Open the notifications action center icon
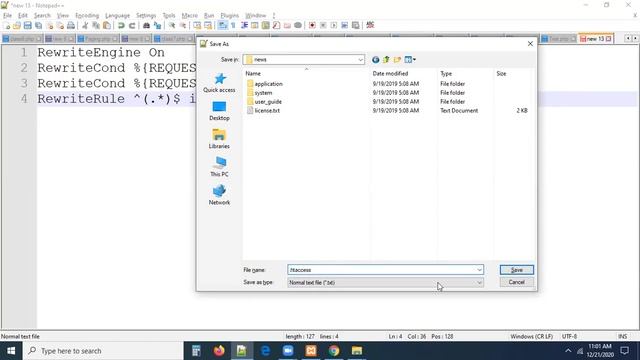640x360 pixels. 624,351
